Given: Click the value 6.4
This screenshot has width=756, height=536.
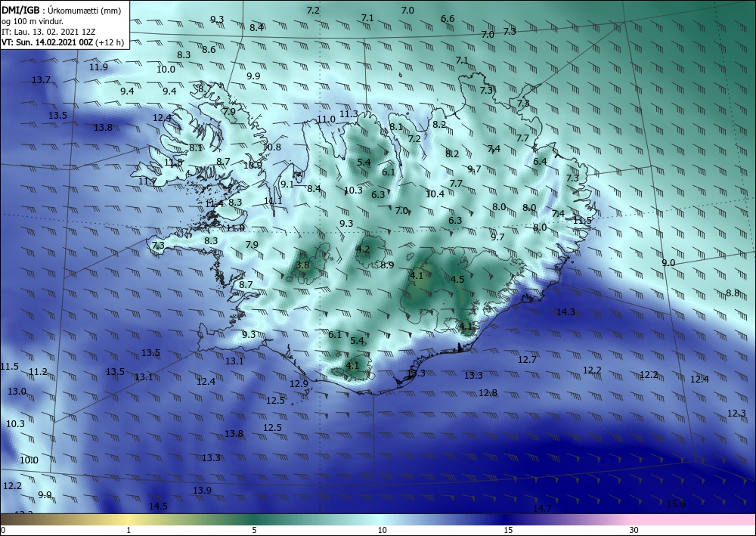Looking at the screenshot, I should click(x=540, y=162).
